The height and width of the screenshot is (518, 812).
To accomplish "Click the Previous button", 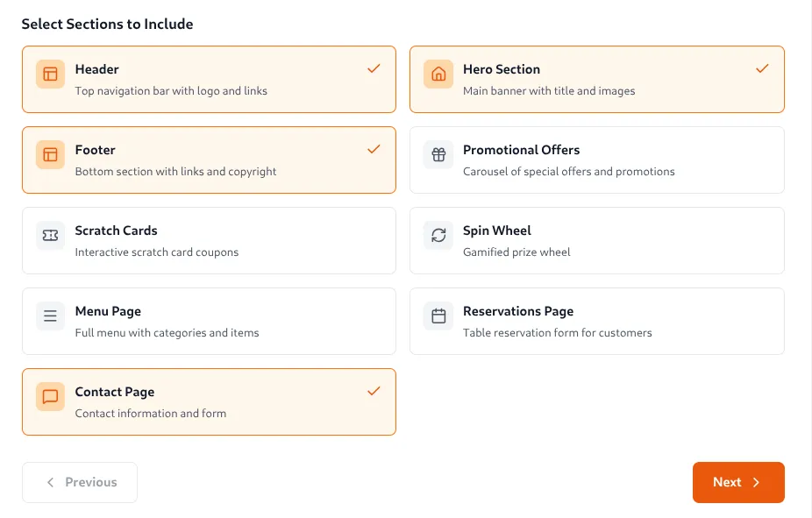I will point(80,482).
